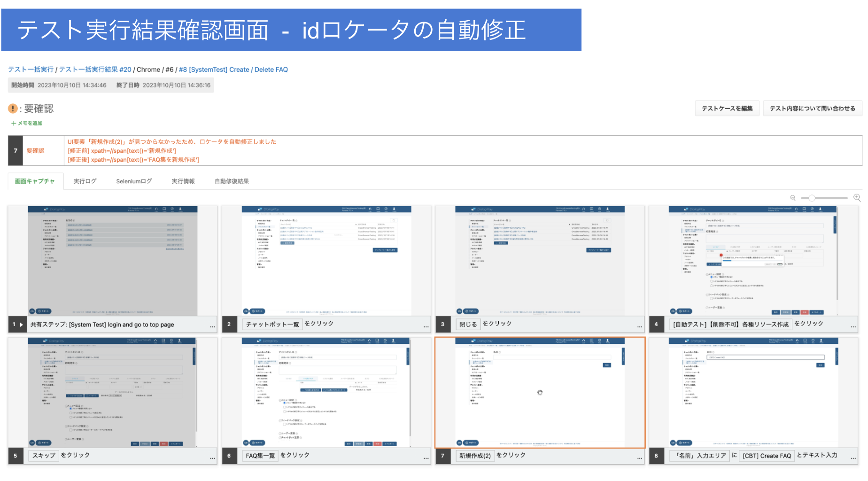Click テスト内容について問い合わせる button
The image size is (868, 481).
(x=813, y=108)
